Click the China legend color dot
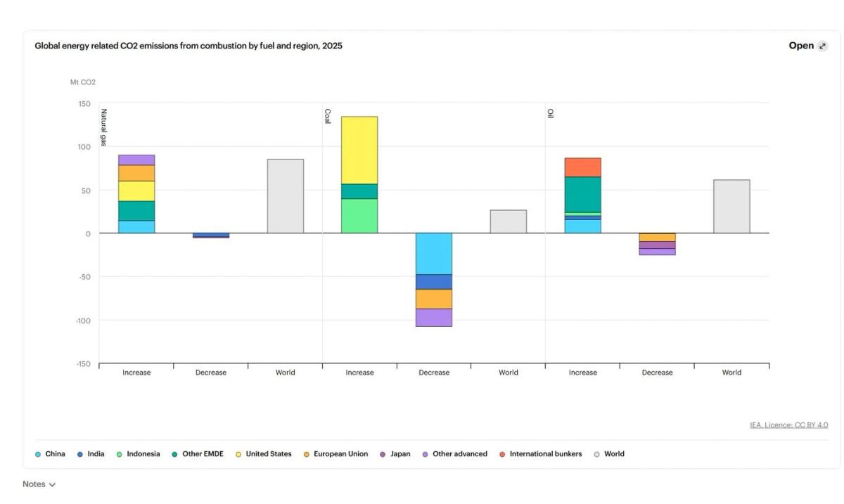 point(38,453)
